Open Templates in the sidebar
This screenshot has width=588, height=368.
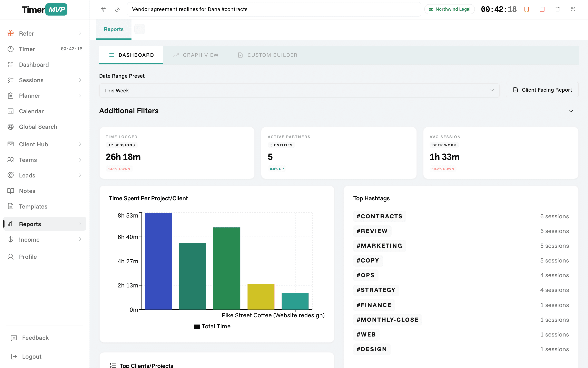[45, 206]
